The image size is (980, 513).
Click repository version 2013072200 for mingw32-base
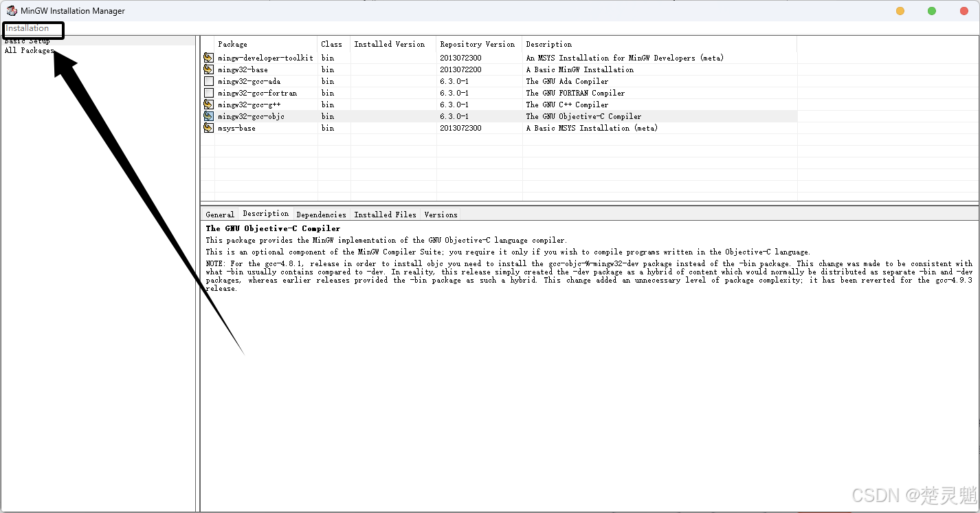[460, 69]
